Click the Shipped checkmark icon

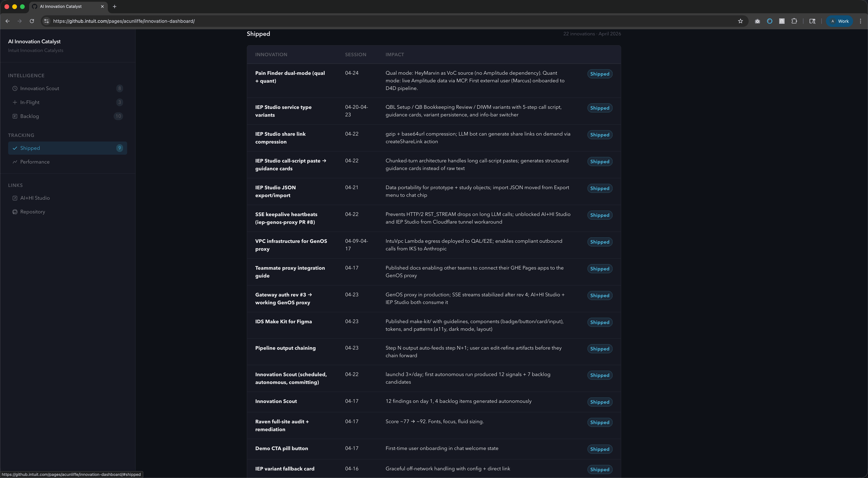point(15,148)
